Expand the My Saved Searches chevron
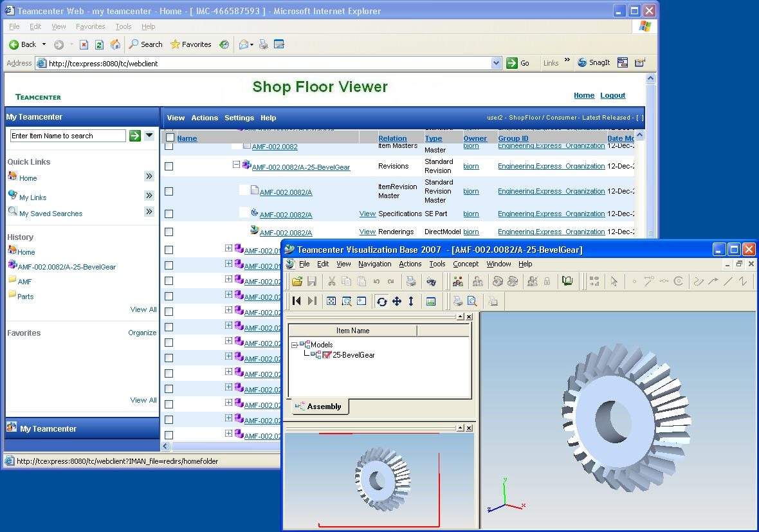The image size is (759, 532). coord(149,212)
